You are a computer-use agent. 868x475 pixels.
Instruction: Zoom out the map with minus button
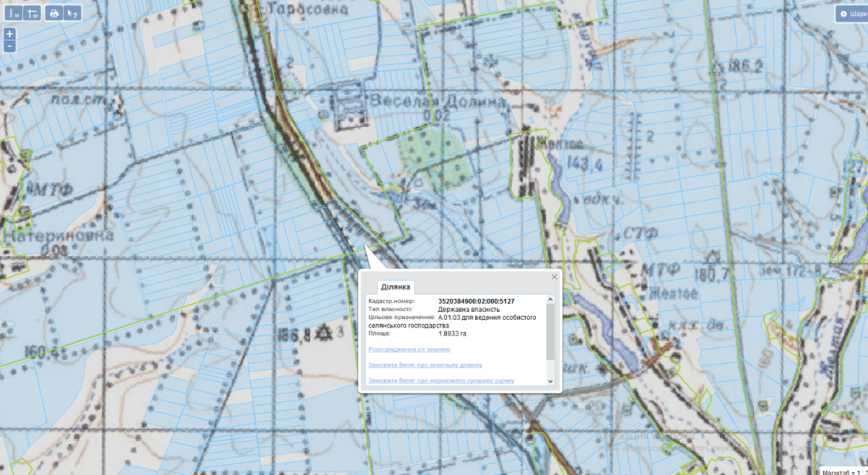click(x=9, y=47)
